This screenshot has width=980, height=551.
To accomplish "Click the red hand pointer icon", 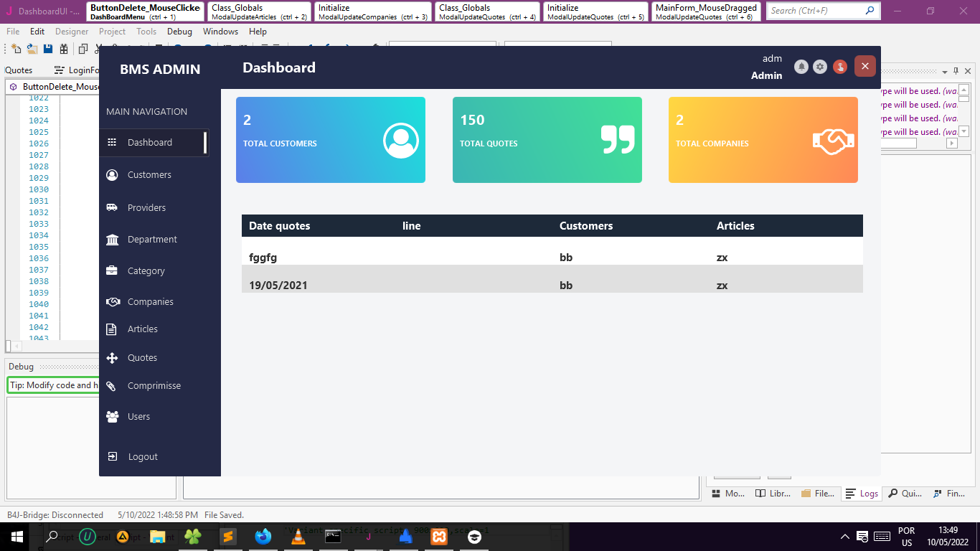I will pos(840,67).
